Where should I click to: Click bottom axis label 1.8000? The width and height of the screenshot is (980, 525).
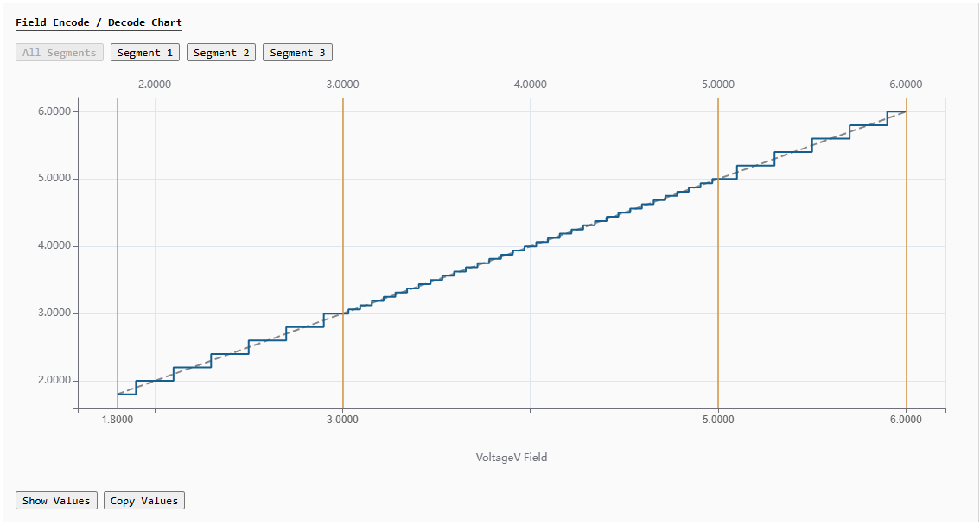(118, 420)
